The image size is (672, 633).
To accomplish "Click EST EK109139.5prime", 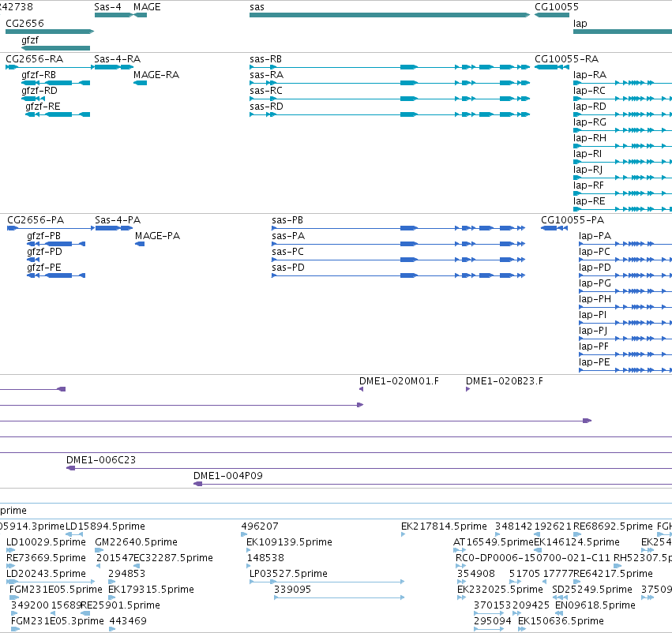I will 249,550.
